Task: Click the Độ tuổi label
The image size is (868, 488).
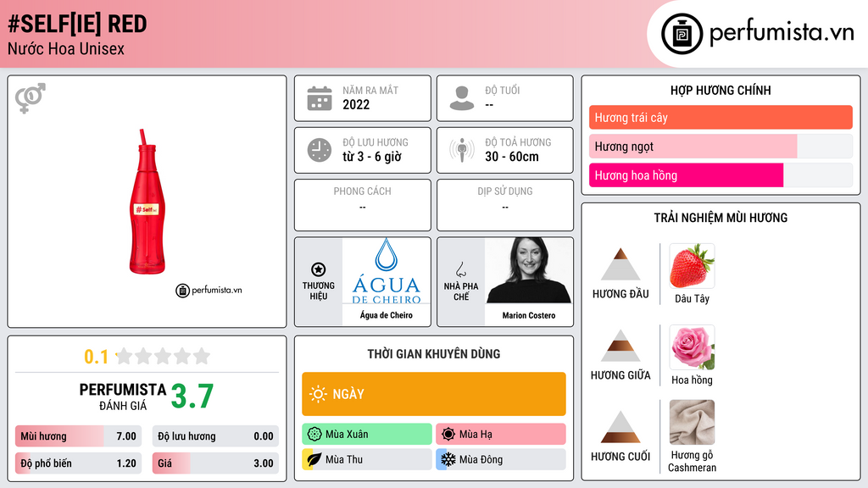Action: click(503, 90)
